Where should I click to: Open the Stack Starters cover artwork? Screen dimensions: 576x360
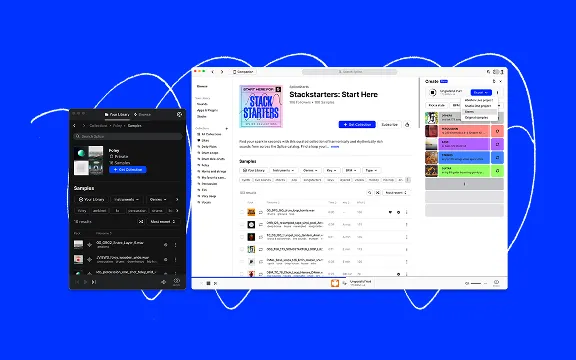pos(261,107)
